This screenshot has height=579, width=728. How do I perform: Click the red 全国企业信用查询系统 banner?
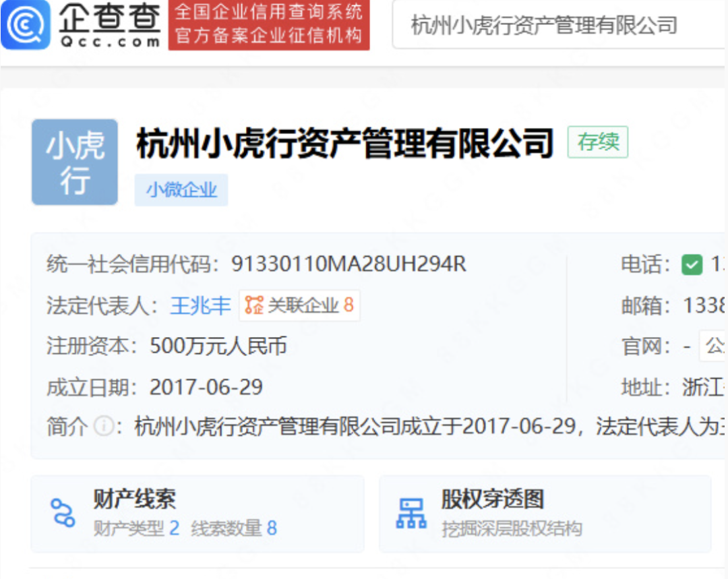point(269,26)
